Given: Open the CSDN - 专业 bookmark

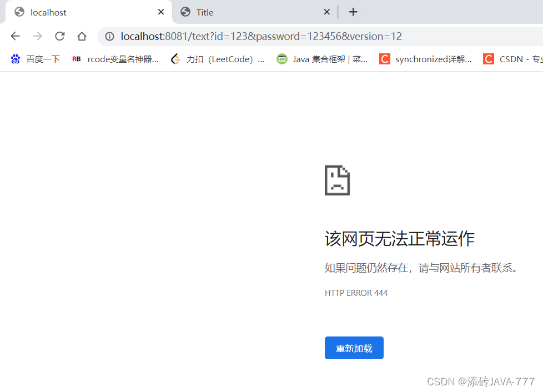Looking at the screenshot, I should 512,59.
